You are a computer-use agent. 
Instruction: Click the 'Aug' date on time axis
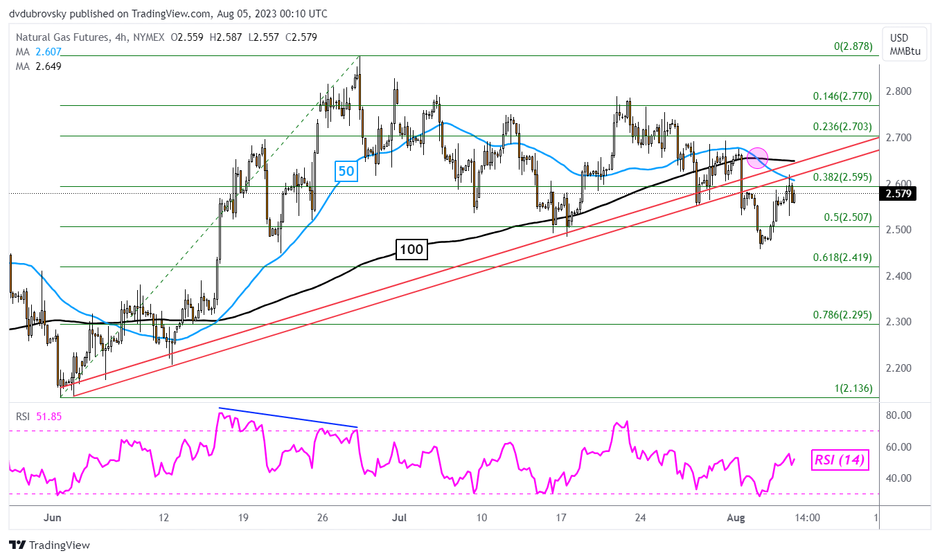(x=734, y=518)
